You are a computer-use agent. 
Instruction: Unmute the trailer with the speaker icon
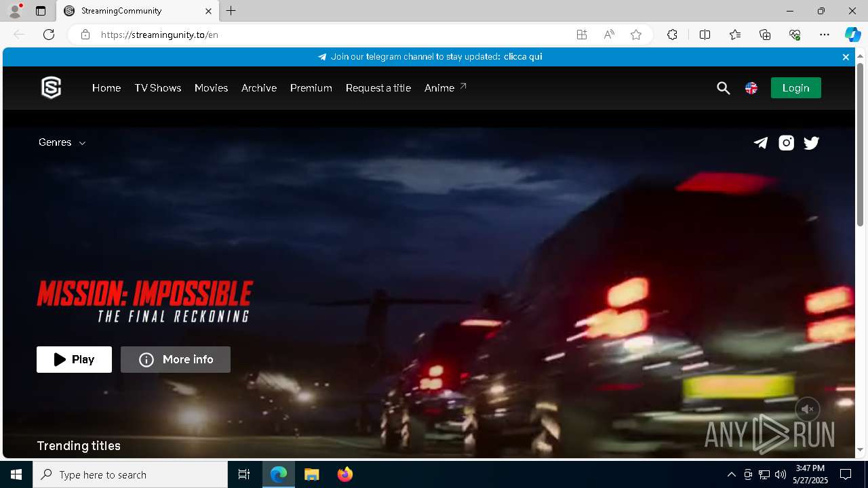(x=807, y=409)
